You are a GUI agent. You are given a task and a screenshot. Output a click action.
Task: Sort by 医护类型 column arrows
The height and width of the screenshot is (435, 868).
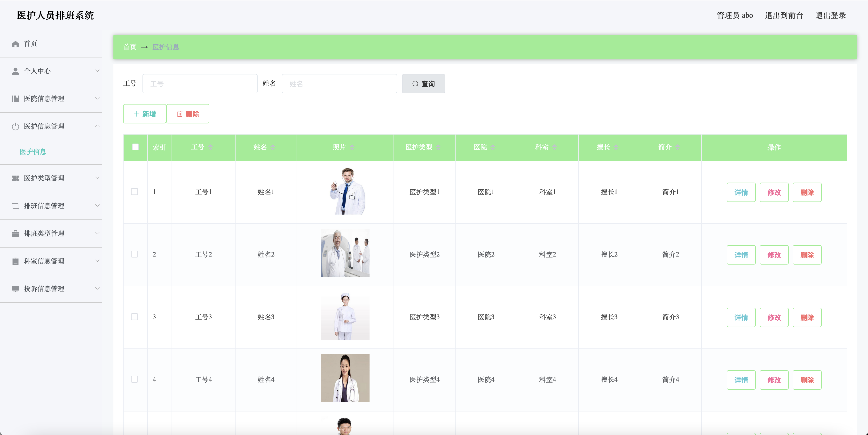click(x=438, y=147)
